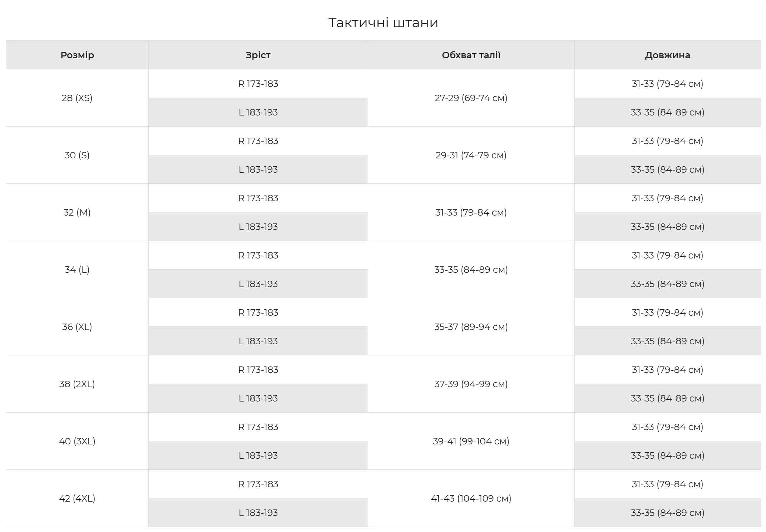Viewport: 766px width, 532px height.
Task: Select the 28 (XS) size cell
Action: click(x=77, y=98)
